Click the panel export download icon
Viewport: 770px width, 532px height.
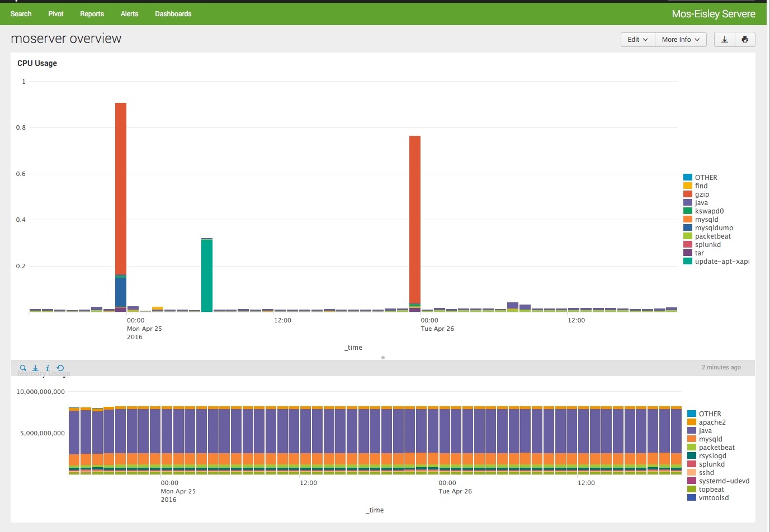35,368
